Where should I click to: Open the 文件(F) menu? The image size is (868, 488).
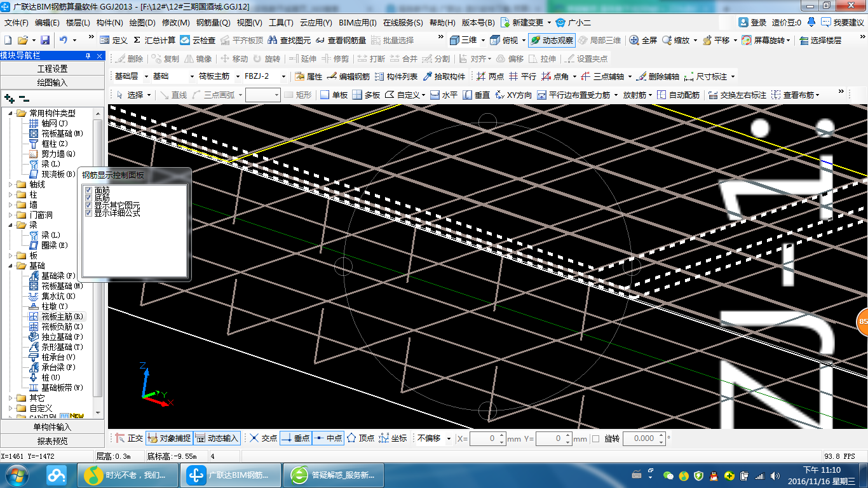17,22
